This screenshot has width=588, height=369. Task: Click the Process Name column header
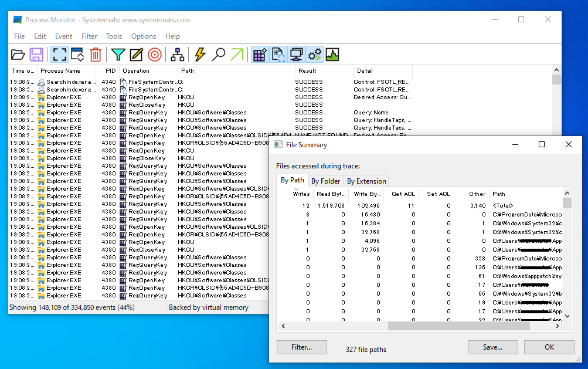tap(66, 70)
